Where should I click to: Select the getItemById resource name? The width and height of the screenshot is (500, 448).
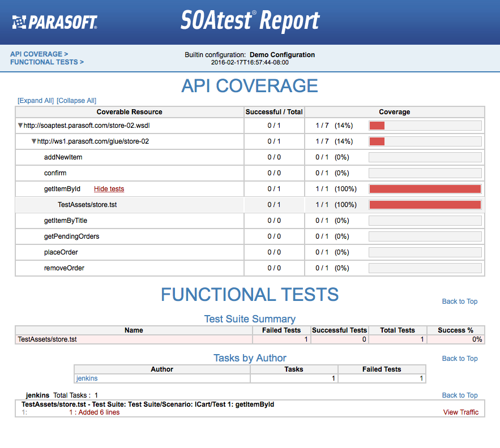62,189
